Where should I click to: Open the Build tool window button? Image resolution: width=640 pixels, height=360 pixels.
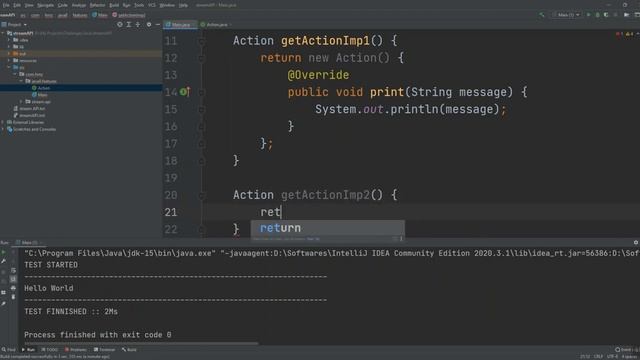[x=129, y=350]
